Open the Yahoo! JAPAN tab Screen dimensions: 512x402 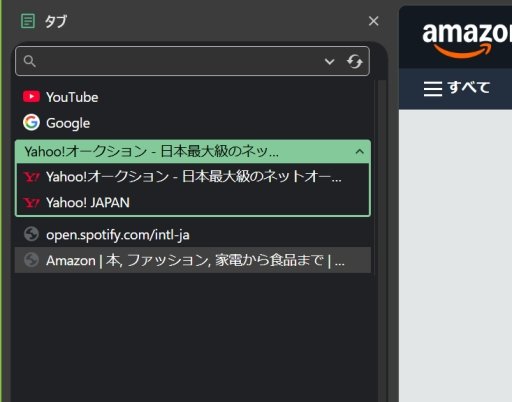[193, 202]
